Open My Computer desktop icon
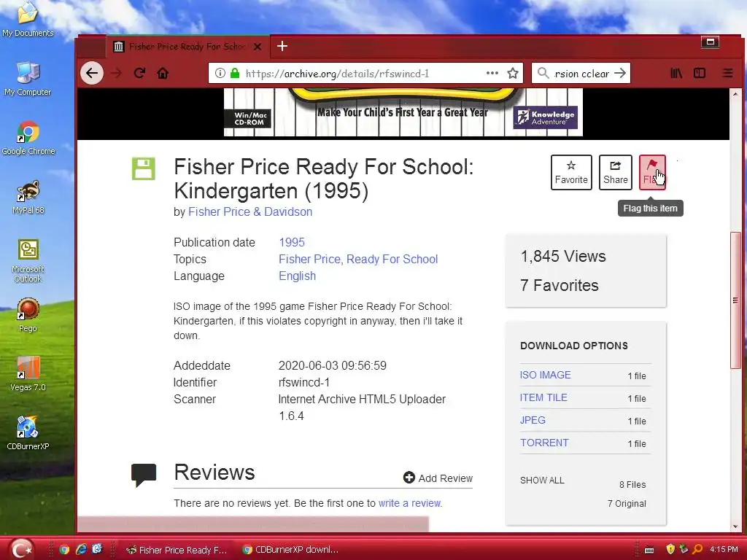The height and width of the screenshot is (560, 747). coord(28,79)
